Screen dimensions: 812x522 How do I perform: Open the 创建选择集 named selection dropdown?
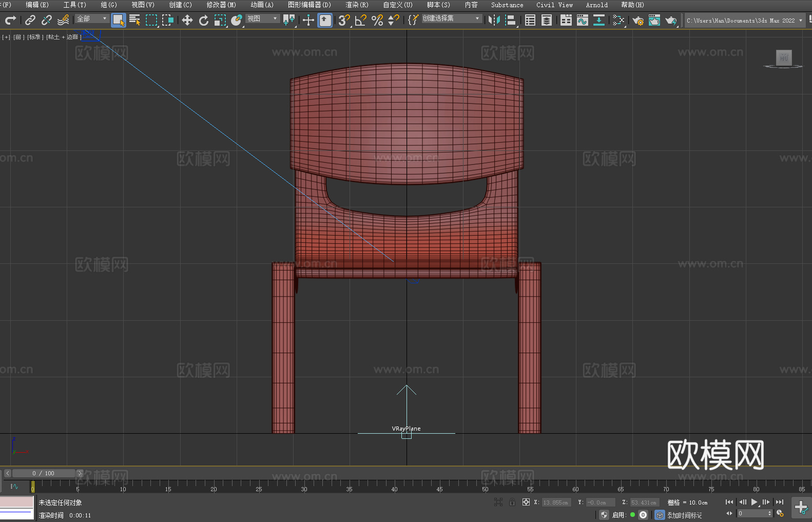click(x=452, y=18)
